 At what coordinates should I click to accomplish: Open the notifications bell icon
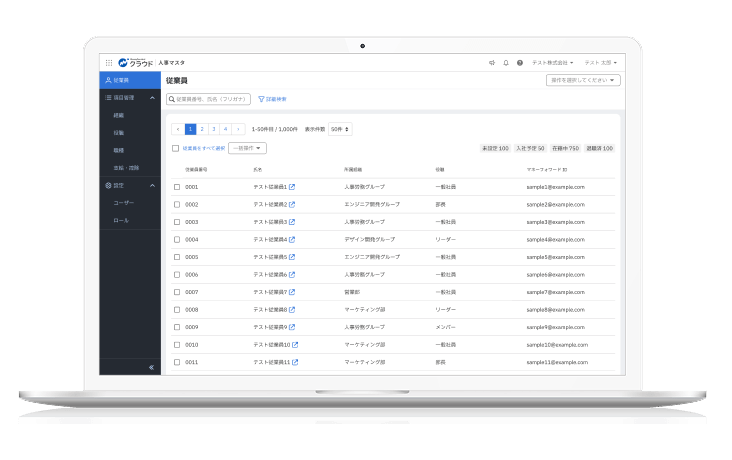click(x=506, y=63)
